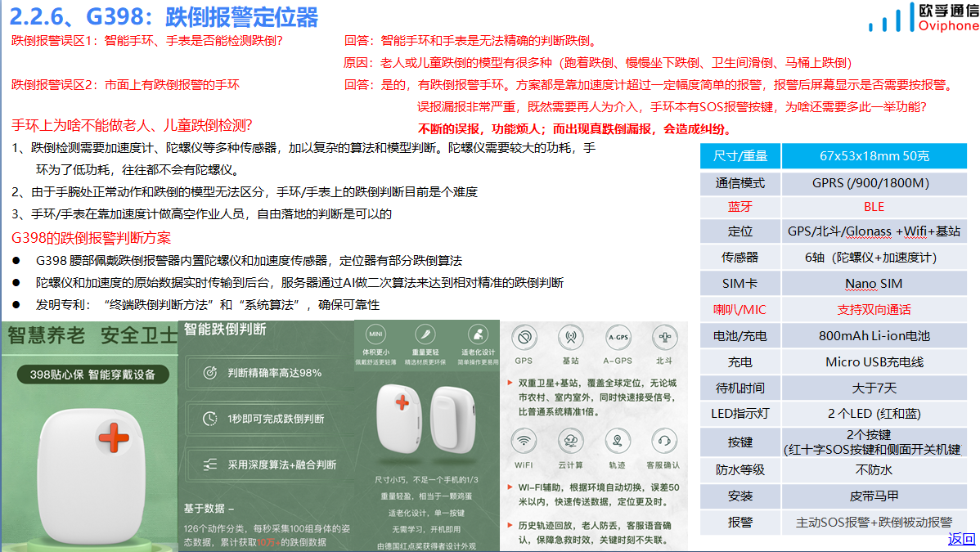The image size is (980, 552).
Task: Click the red 蓝牙 row label
Action: point(740,207)
